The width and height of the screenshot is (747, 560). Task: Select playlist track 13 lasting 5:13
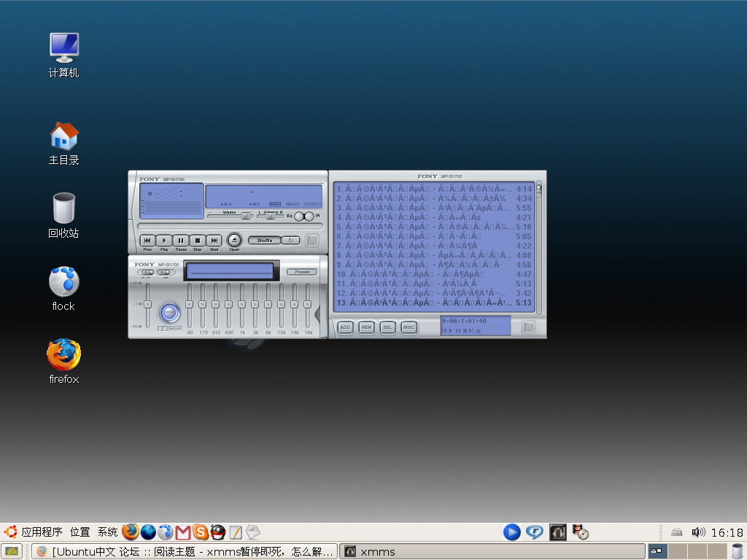433,303
